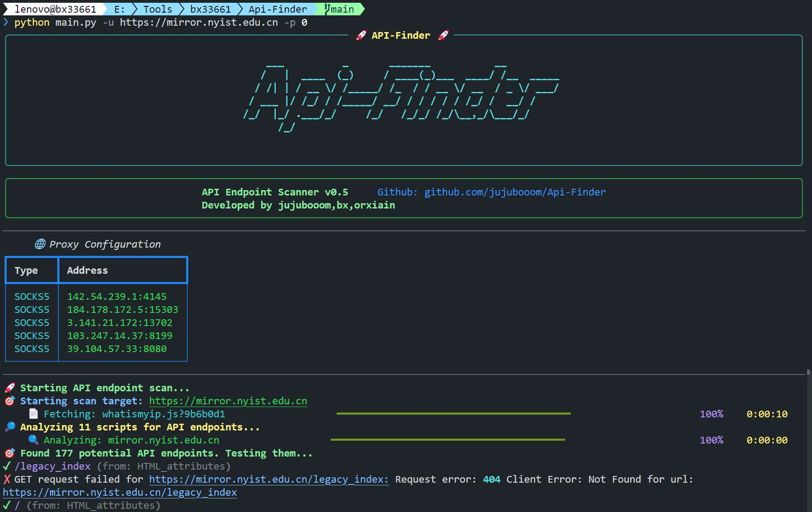Click the API Endpoint Scanner v0.5 text
This screenshot has height=512, width=812.
tap(275, 192)
